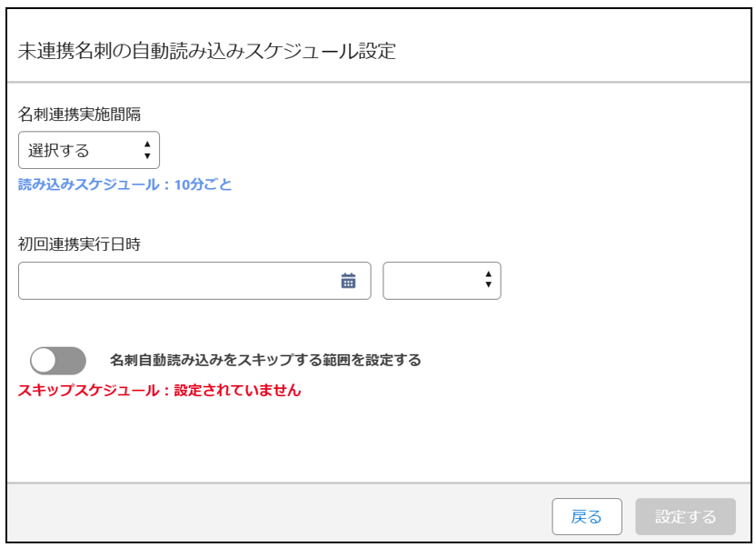Select the 選択する placeholder text
The image size is (756, 547).
pos(59,150)
